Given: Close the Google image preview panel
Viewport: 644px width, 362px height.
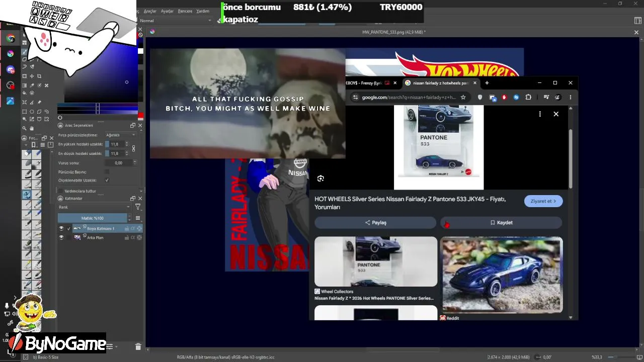Looking at the screenshot, I should [556, 114].
